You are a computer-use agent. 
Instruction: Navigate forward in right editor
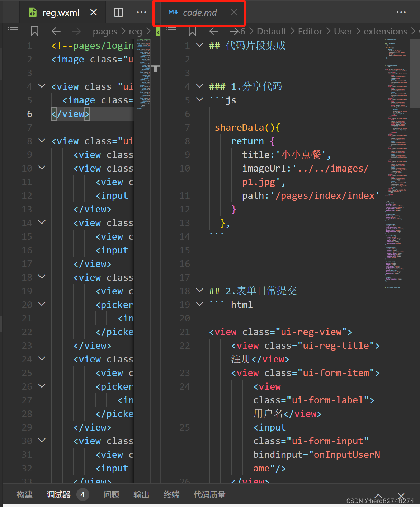pos(234,31)
